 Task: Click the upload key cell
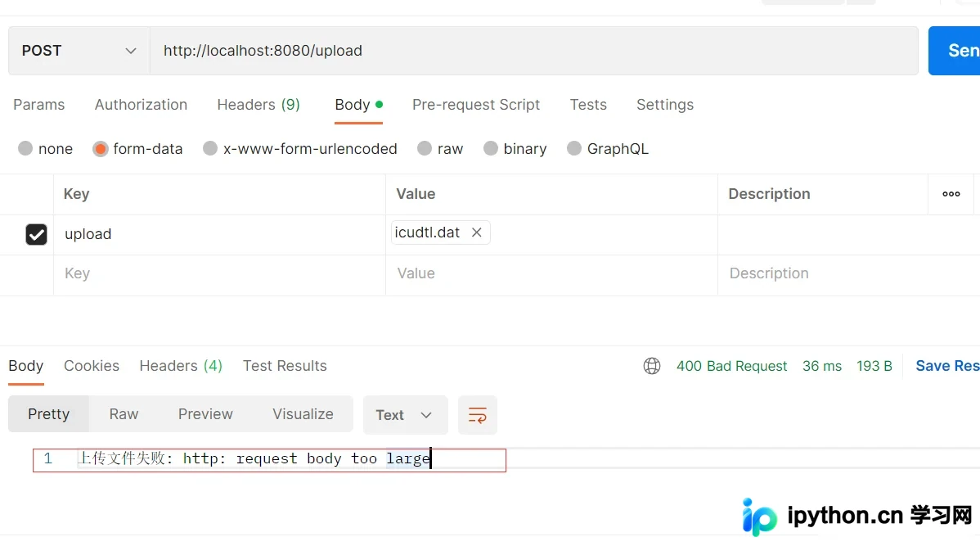219,235
